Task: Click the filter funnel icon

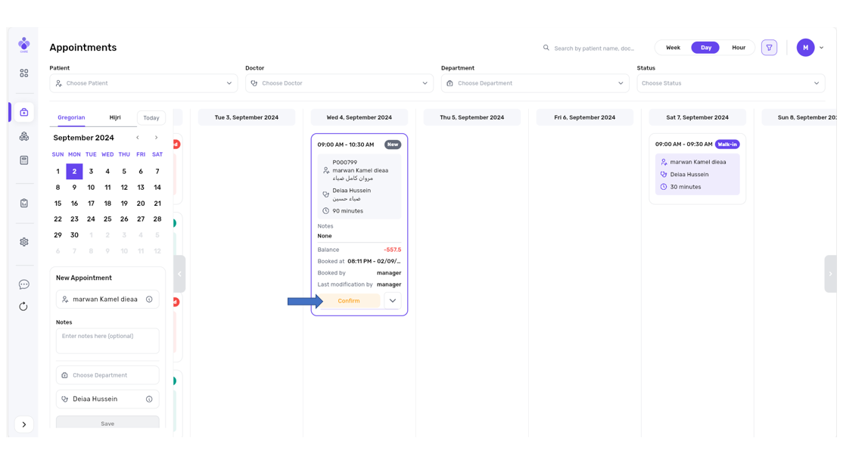Action: coord(769,48)
